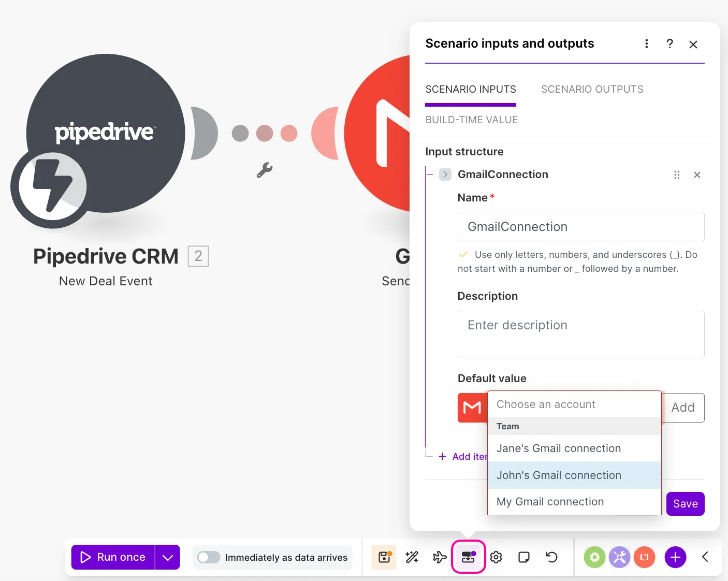This screenshot has width=728, height=581.
Task: Open the BUILD-TIME VALUE tab
Action: (472, 120)
